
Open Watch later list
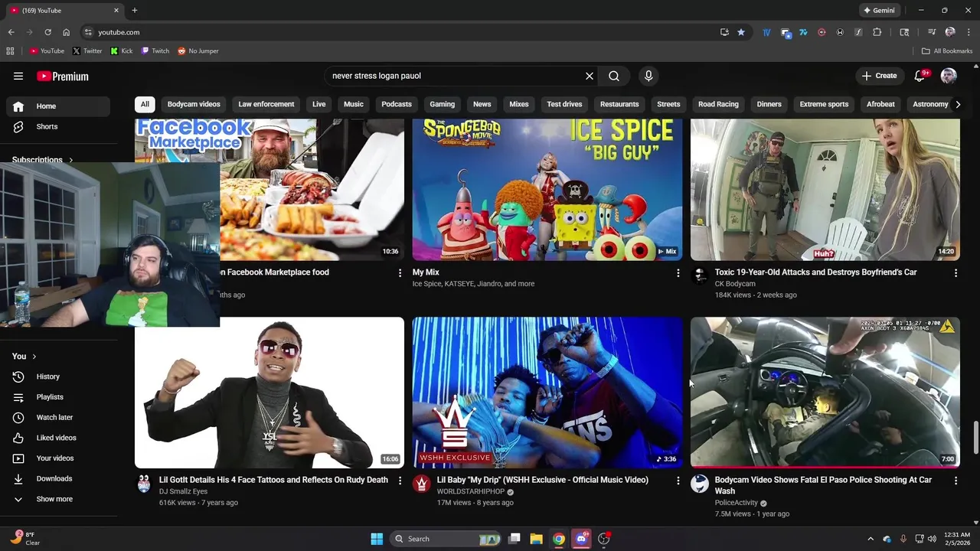point(58,417)
